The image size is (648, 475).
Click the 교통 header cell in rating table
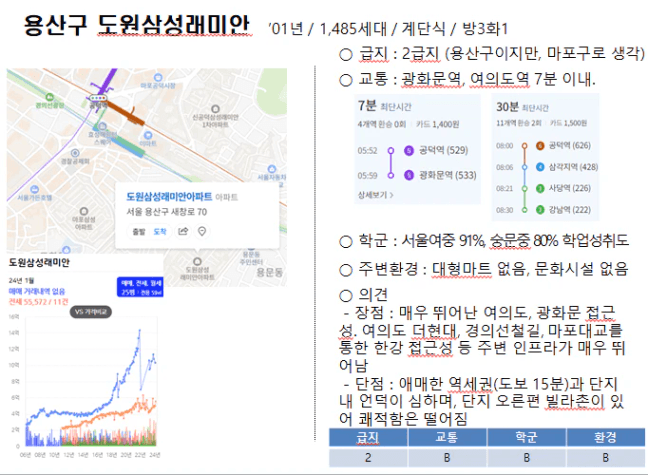coord(447,437)
